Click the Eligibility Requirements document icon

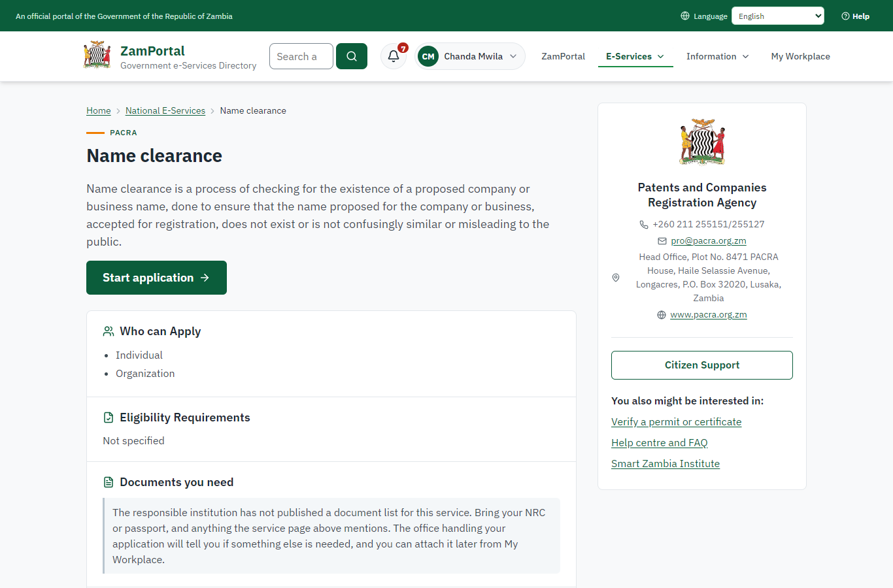(109, 417)
